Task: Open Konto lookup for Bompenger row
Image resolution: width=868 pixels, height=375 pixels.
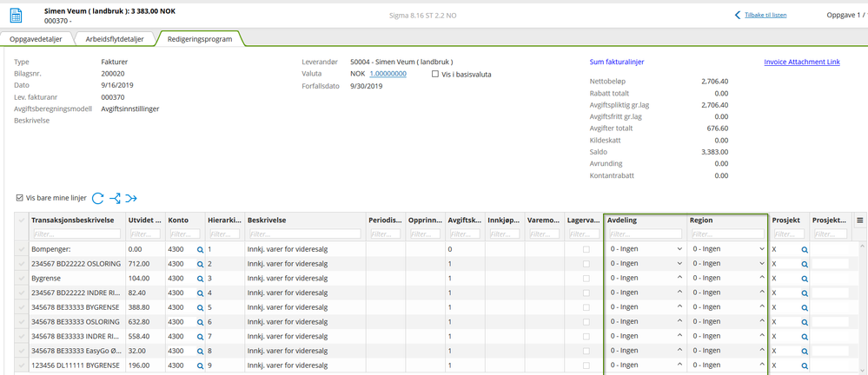Action: pyautogui.click(x=199, y=249)
